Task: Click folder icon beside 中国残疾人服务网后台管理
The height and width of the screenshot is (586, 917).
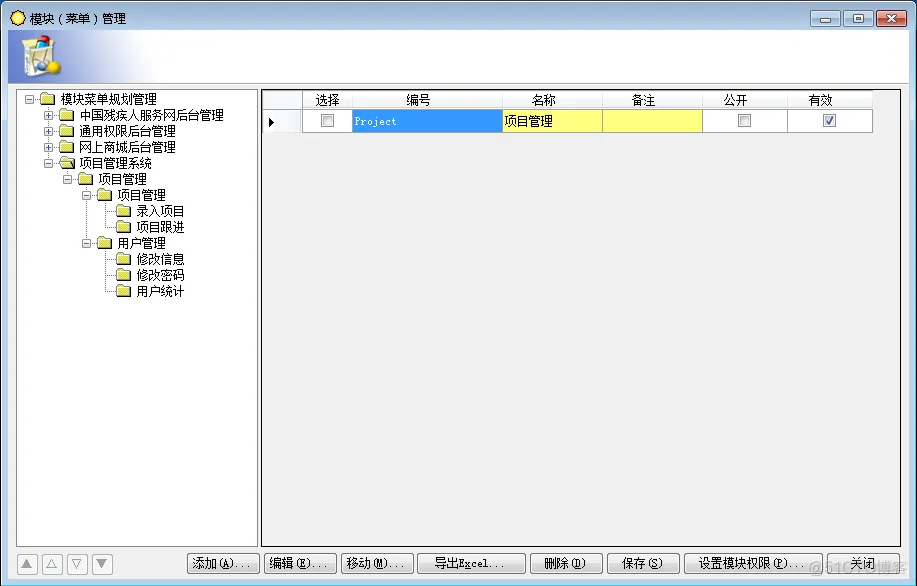Action: coord(67,115)
